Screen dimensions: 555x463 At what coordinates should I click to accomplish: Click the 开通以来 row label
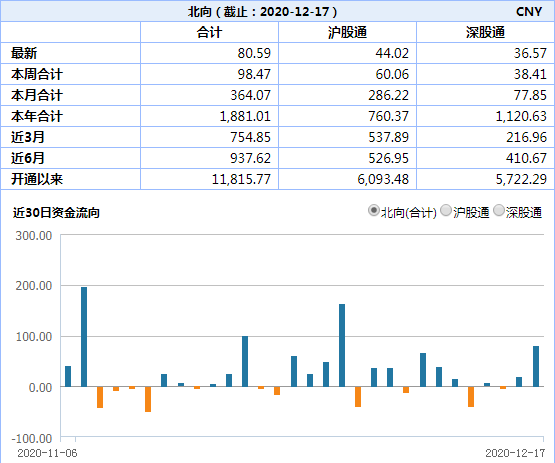tap(37, 179)
